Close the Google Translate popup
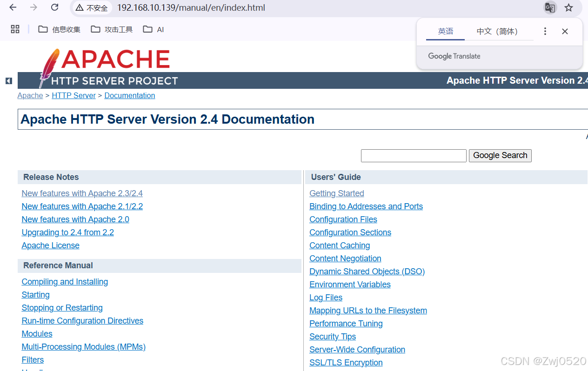 click(x=565, y=31)
